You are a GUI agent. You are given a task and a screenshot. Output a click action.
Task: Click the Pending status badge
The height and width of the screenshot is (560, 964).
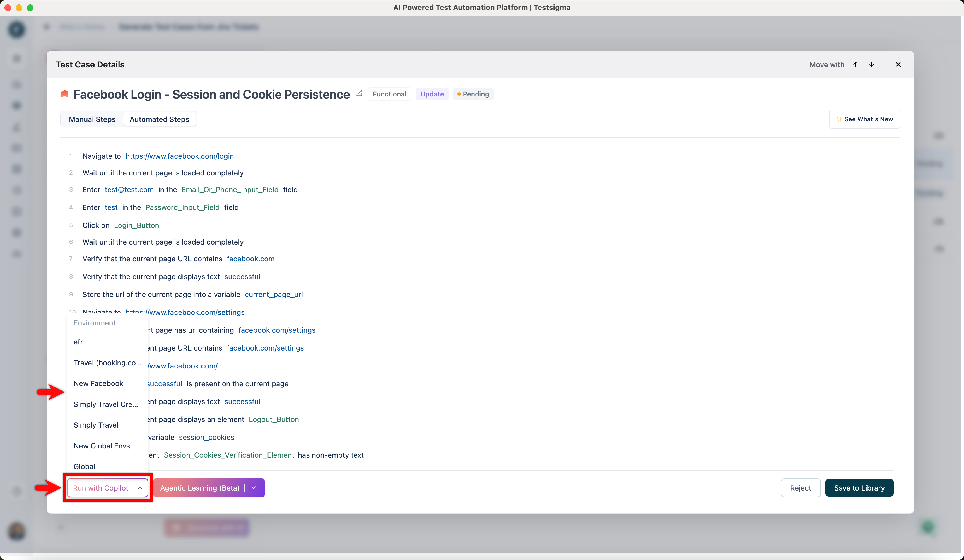[473, 94]
